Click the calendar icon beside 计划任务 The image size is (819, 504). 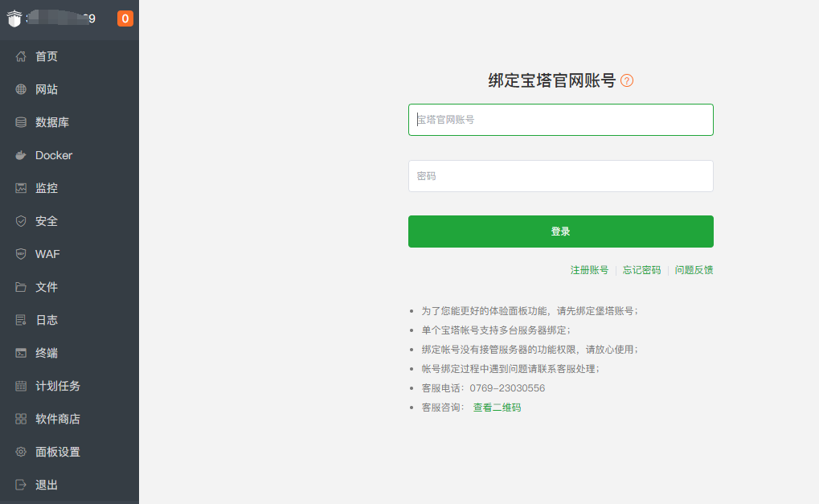click(x=21, y=386)
